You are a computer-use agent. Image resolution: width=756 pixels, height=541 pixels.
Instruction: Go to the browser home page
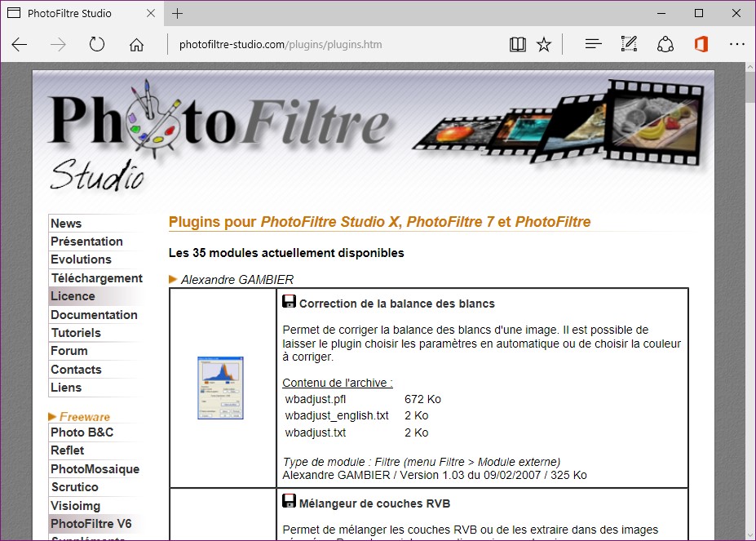(x=136, y=44)
